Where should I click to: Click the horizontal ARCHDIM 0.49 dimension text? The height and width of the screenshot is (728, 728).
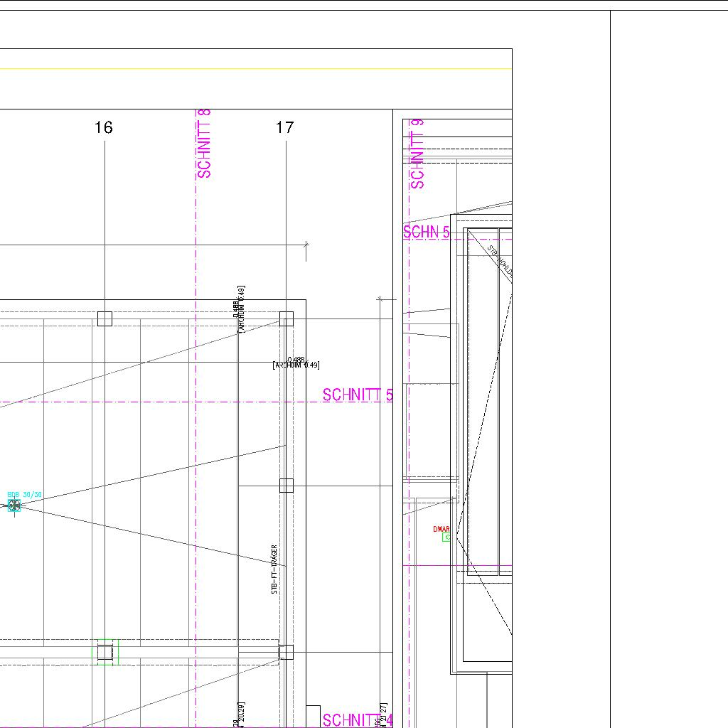click(x=296, y=363)
